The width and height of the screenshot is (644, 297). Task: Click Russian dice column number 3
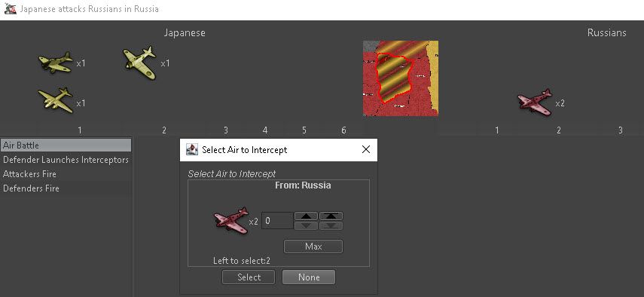pos(620,130)
